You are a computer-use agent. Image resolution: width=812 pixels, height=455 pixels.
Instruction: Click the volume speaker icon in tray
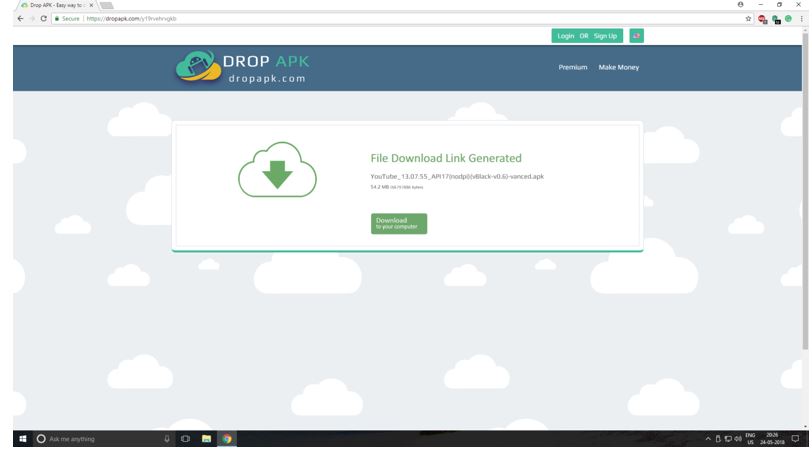point(738,439)
